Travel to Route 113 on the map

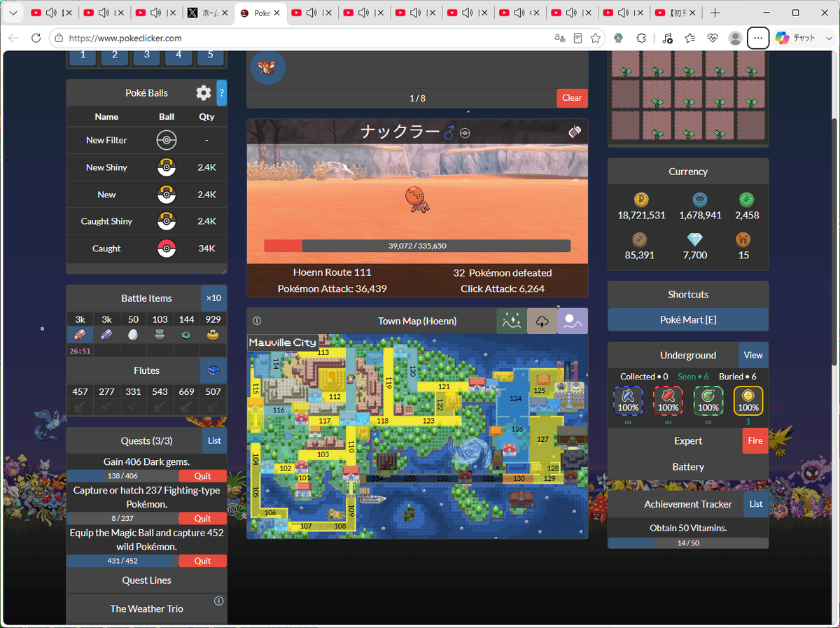tap(323, 352)
